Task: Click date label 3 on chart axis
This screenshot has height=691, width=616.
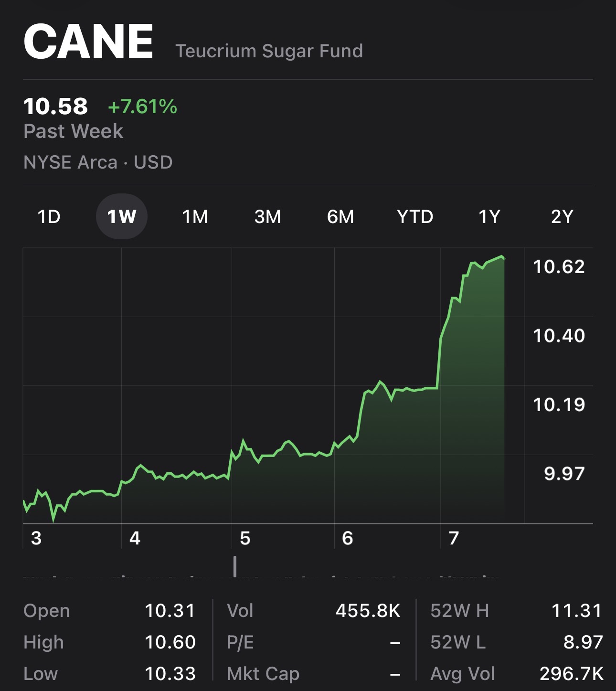Action: point(36,538)
